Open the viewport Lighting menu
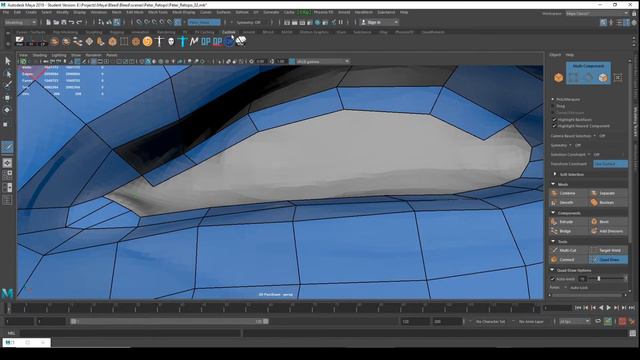Viewport: 640px width, 360px height. (59, 55)
